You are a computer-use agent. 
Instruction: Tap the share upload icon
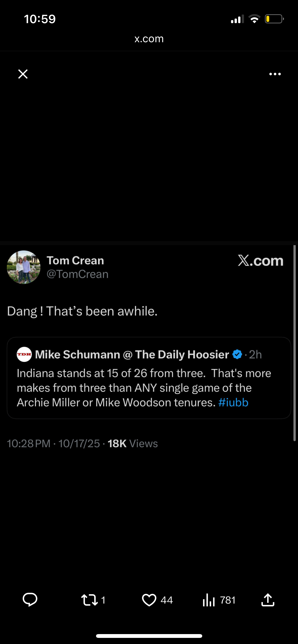click(268, 600)
